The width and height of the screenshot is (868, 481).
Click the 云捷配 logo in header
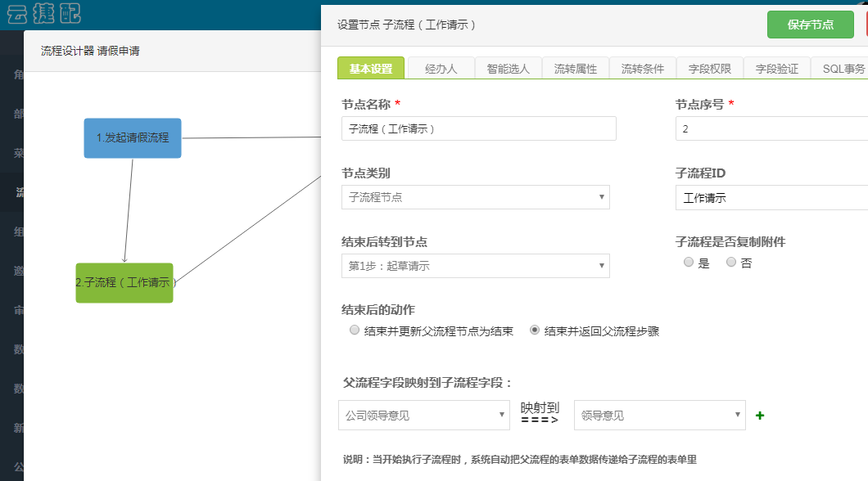pos(43,14)
